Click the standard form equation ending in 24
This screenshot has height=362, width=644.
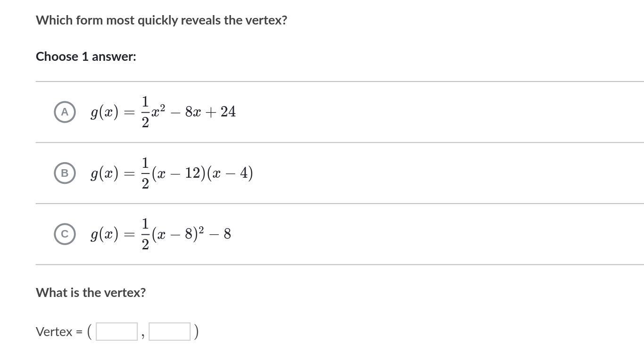[x=163, y=112]
